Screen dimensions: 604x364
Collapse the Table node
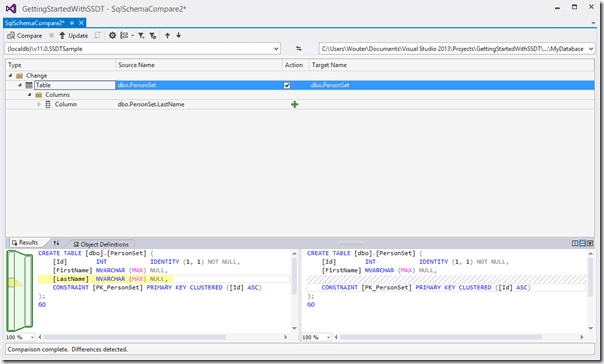(x=20, y=85)
